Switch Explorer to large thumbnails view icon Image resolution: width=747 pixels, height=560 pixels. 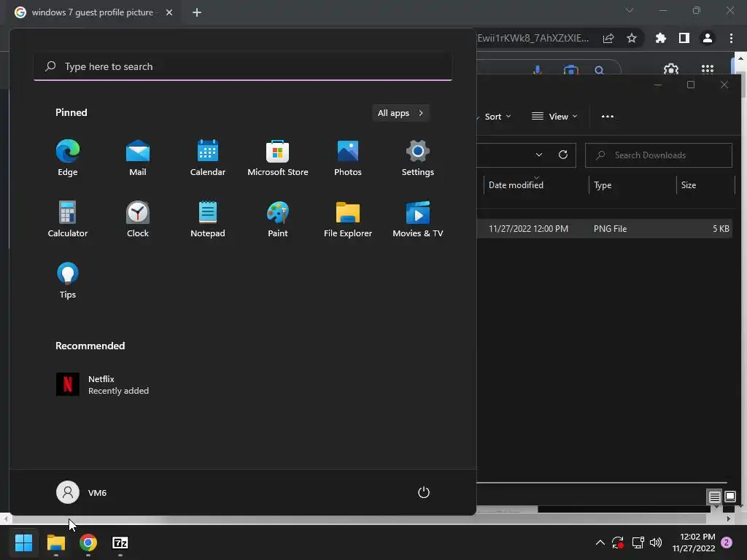pyautogui.click(x=729, y=497)
